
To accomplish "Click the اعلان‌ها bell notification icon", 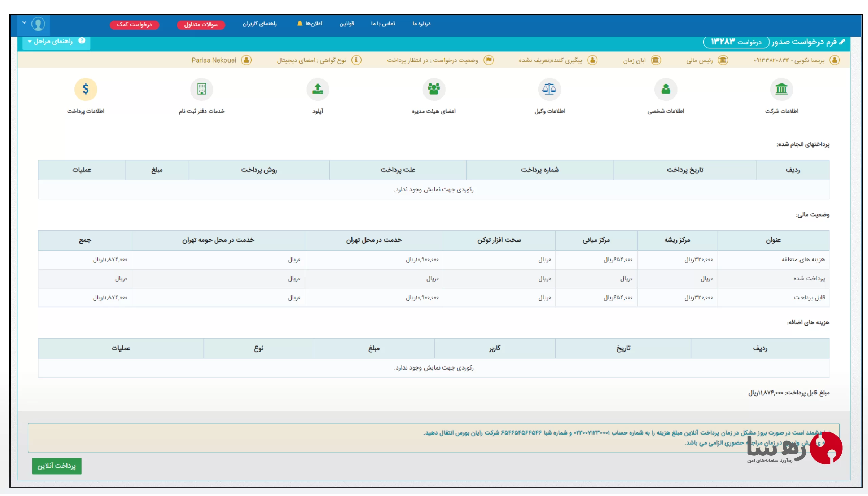I will [299, 23].
